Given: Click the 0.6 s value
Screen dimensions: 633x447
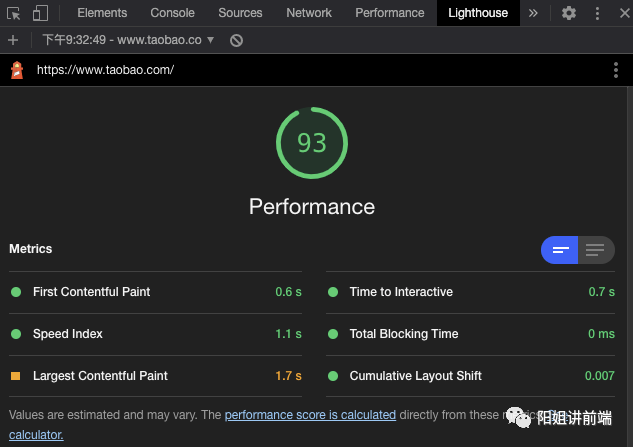Looking at the screenshot, I should 288,292.
